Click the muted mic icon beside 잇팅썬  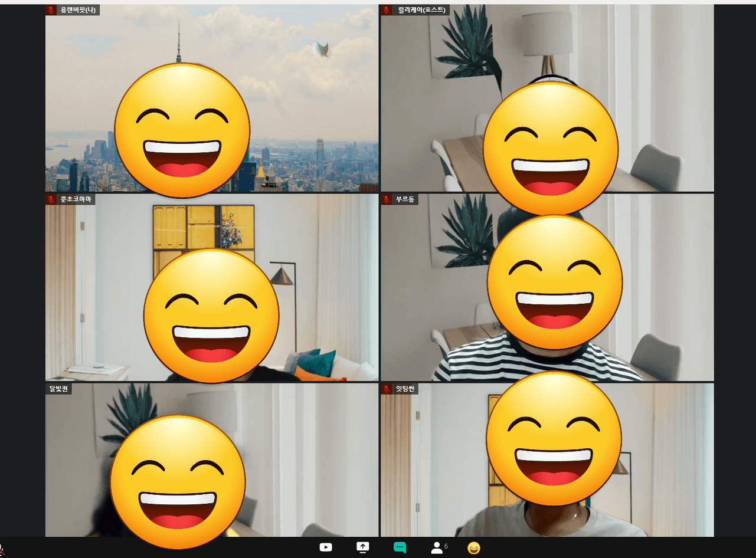click(x=387, y=389)
